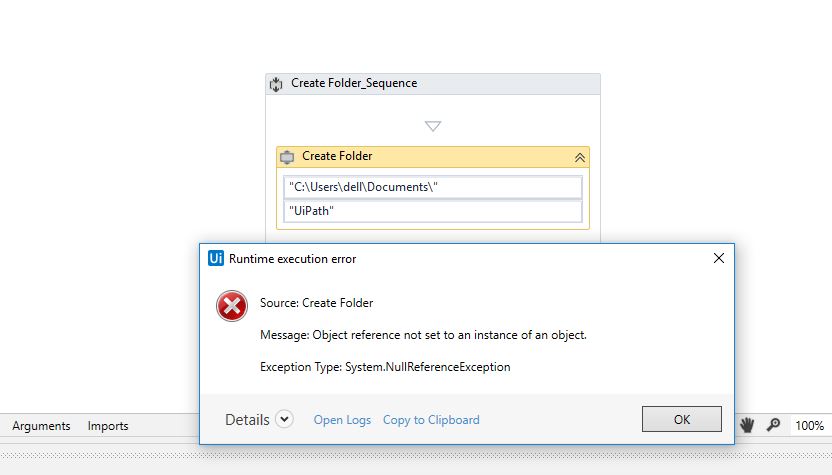The width and height of the screenshot is (832, 475).
Task: Click the Create Folder activity icon
Action: pyautogui.click(x=287, y=157)
